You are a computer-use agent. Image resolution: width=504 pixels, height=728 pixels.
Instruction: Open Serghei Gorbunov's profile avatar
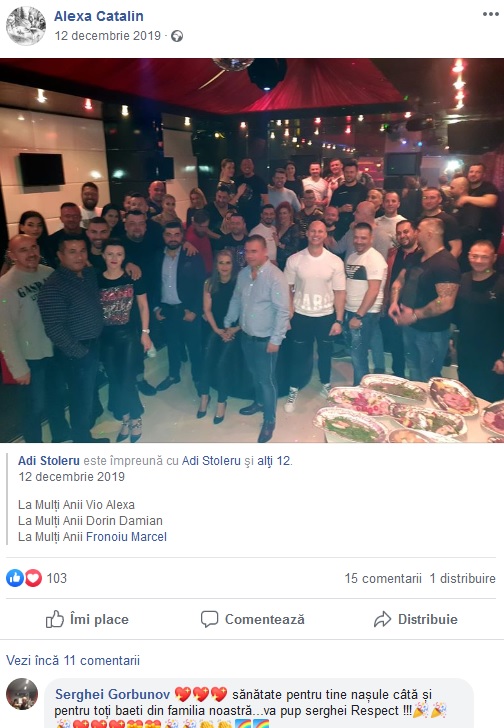[22, 694]
